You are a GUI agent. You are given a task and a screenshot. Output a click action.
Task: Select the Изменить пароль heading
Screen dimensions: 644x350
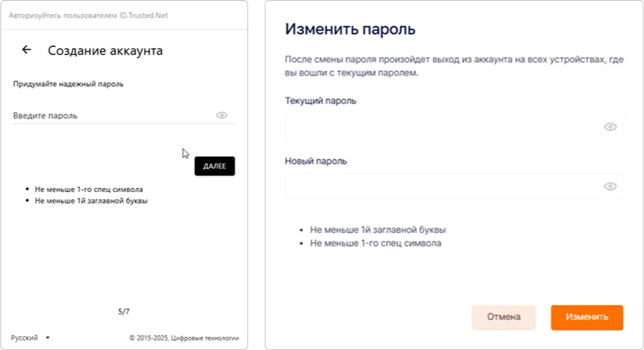350,29
